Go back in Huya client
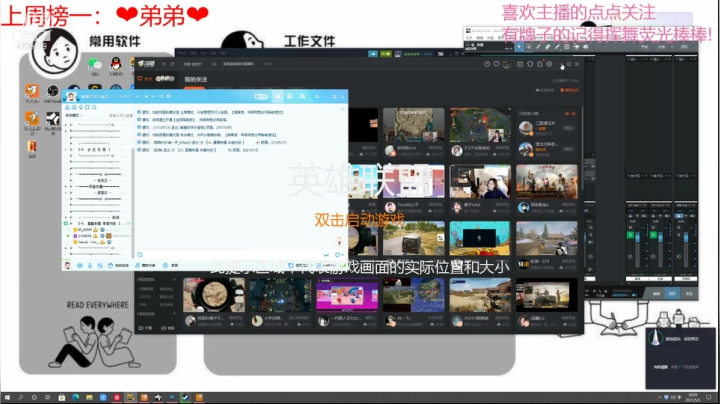 tap(164, 64)
